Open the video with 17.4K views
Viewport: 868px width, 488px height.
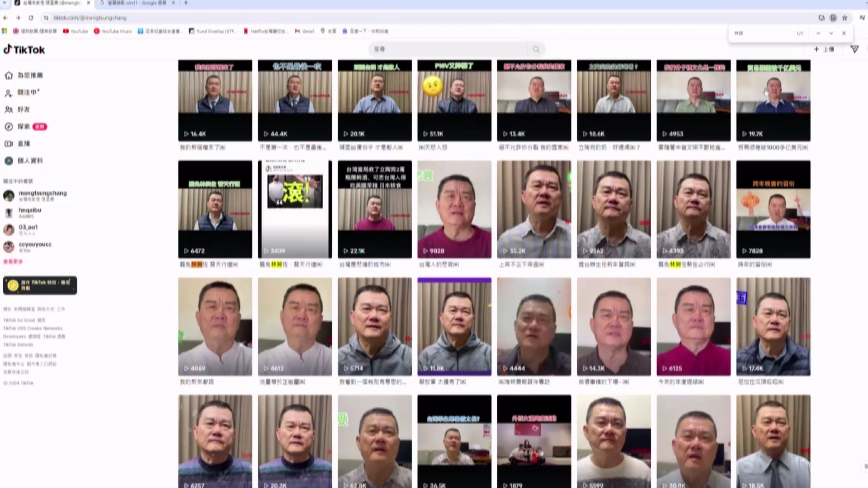774,327
